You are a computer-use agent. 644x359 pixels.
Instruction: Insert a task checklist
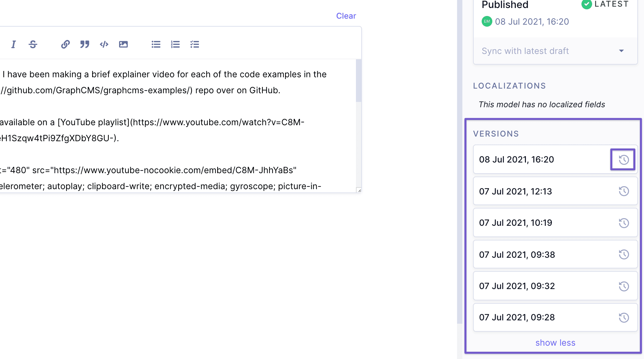[x=195, y=44]
